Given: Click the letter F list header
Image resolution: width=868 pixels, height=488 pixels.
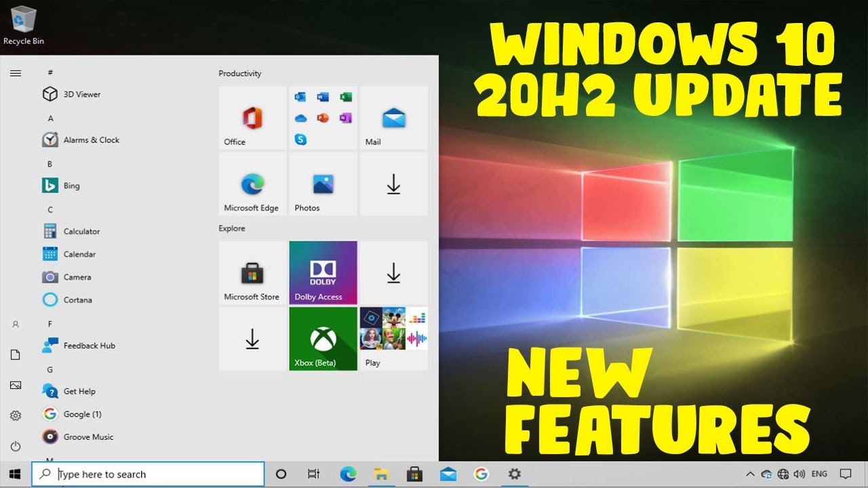Looking at the screenshot, I should [50, 324].
